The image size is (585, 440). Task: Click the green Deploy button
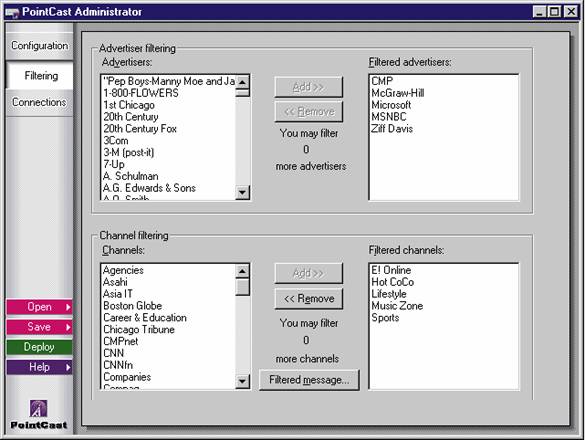click(39, 347)
